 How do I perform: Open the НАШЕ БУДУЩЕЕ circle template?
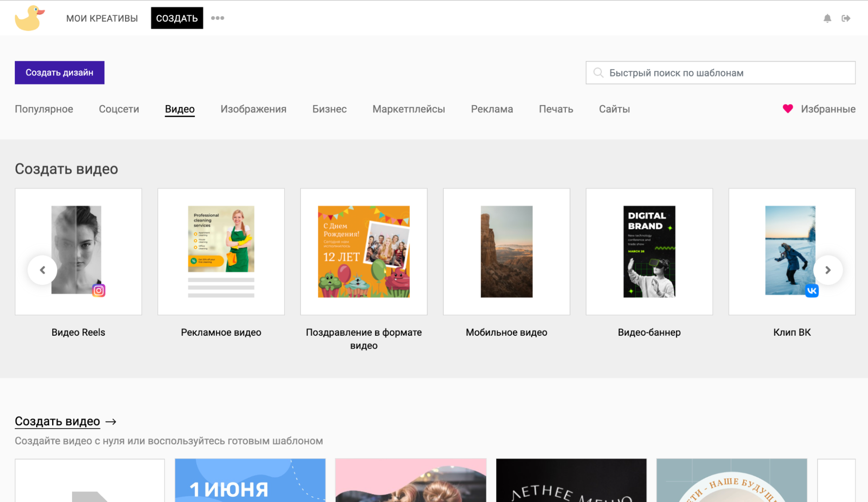click(732, 480)
